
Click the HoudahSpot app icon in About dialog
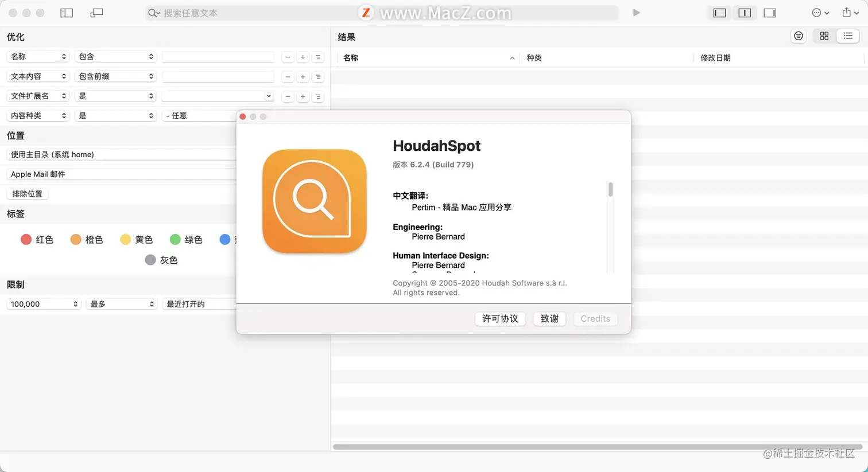click(x=315, y=201)
